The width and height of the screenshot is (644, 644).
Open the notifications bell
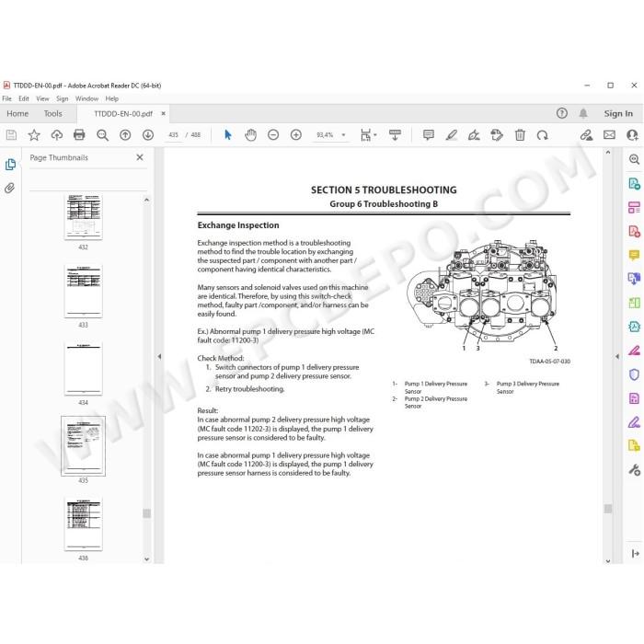pyautogui.click(x=582, y=113)
